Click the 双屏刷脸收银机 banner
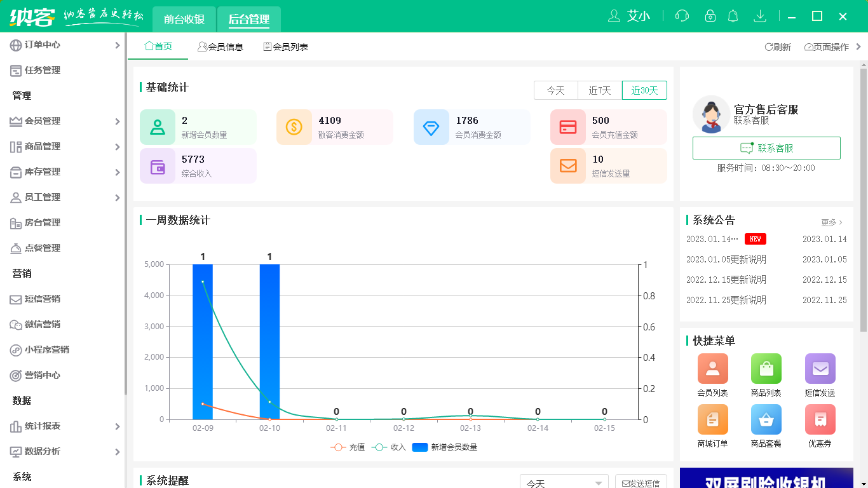The width and height of the screenshot is (868, 488). pyautogui.click(x=766, y=482)
